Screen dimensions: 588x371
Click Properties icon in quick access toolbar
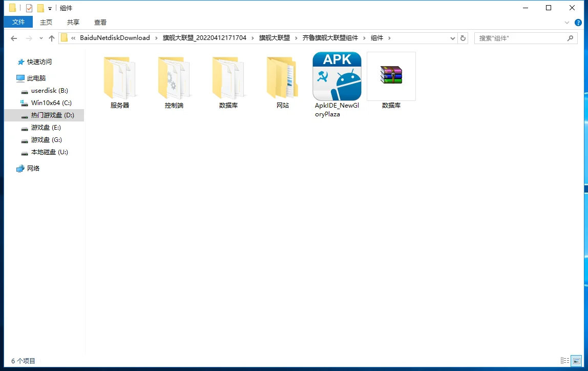point(29,8)
